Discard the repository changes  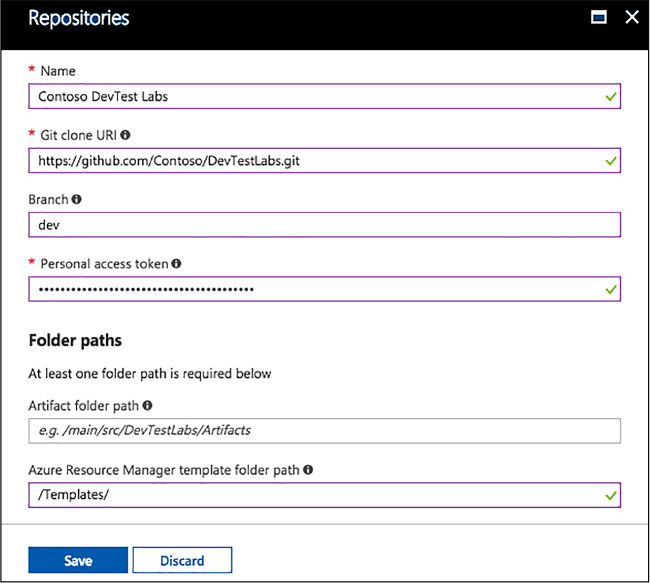[182, 560]
